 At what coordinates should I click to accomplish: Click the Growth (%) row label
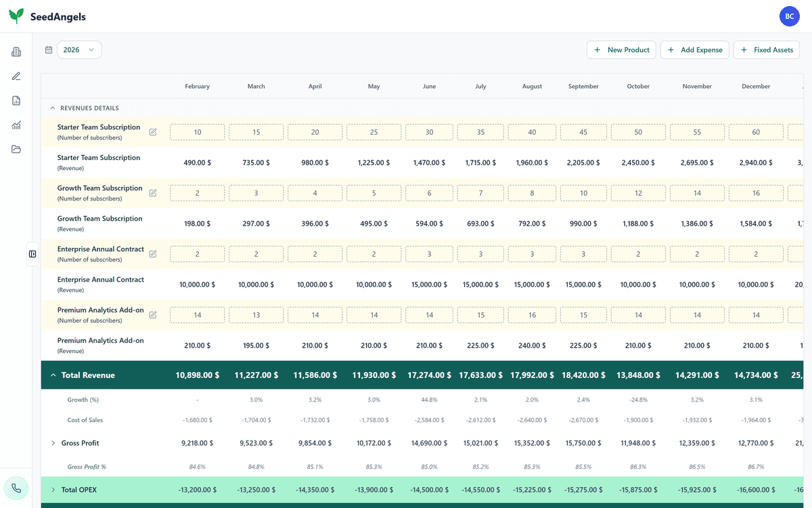tap(83, 400)
